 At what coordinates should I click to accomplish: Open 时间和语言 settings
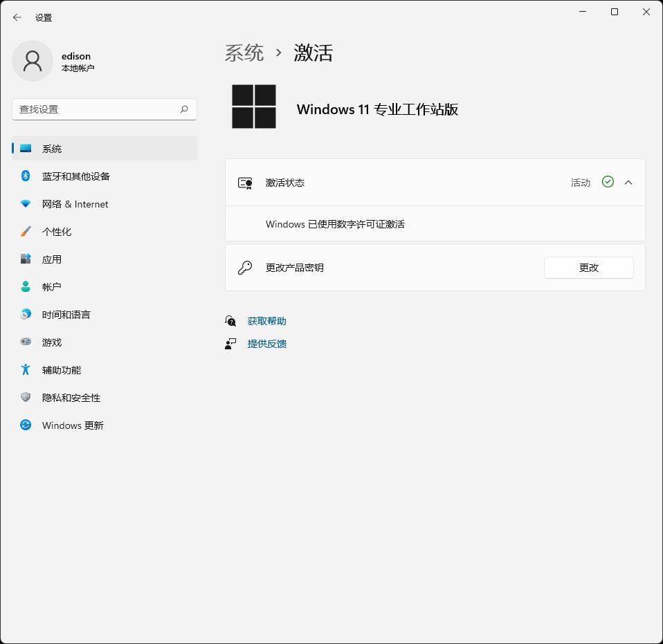tap(68, 315)
